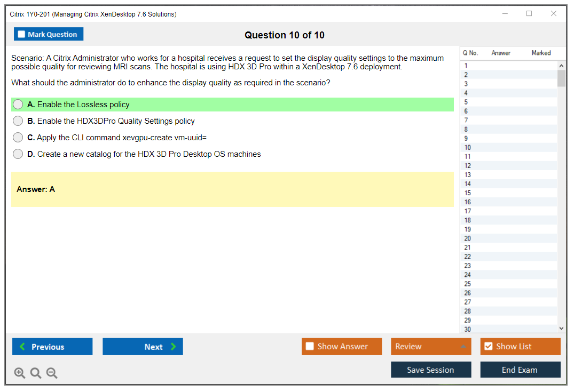Uncheck the Show List checkbox
The image size is (574, 392).
tap(488, 347)
